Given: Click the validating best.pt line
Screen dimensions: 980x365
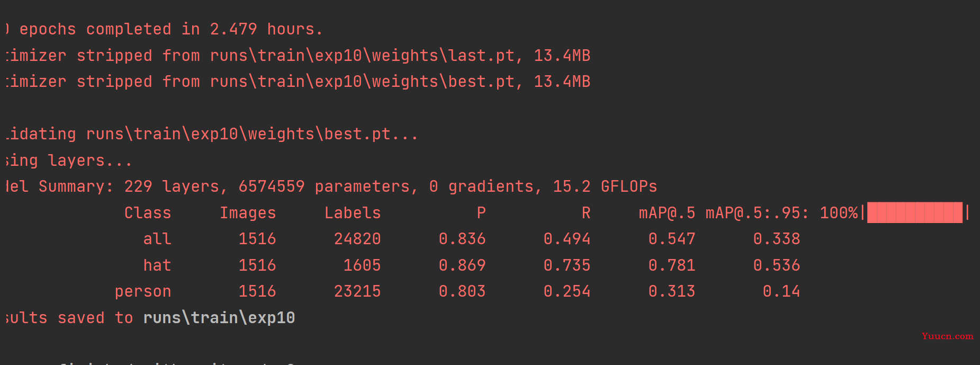Looking at the screenshot, I should point(212,134).
